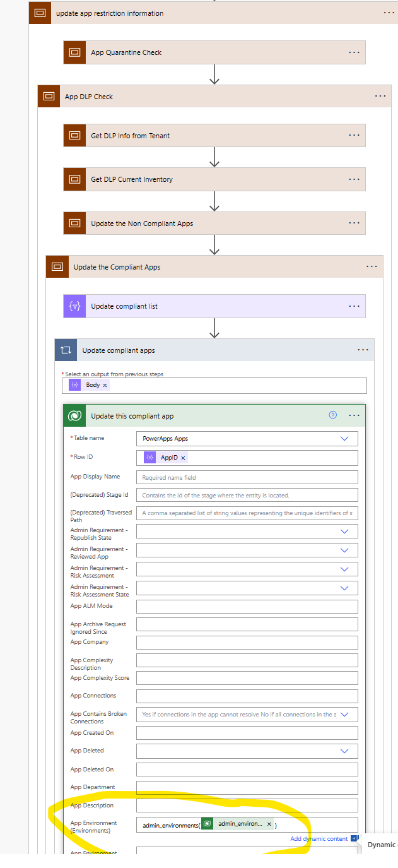
Task: Click the Apply to each icon on Update compliant apps
Action: pyautogui.click(x=66, y=350)
